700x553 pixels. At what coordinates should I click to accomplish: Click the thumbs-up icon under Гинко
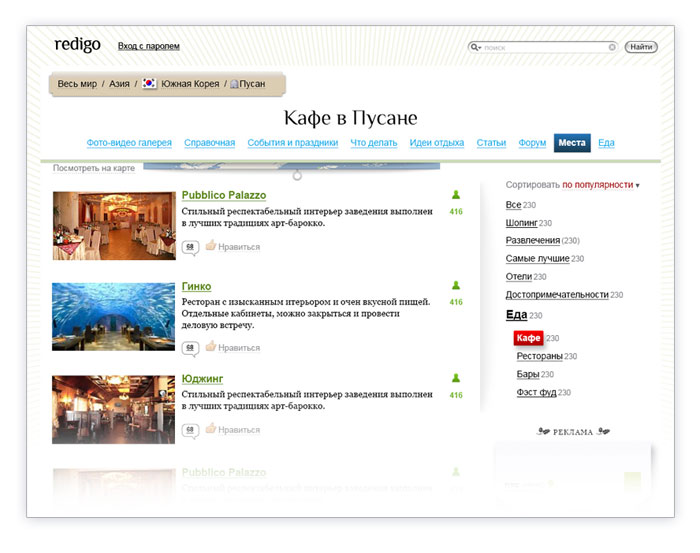pyautogui.click(x=211, y=347)
